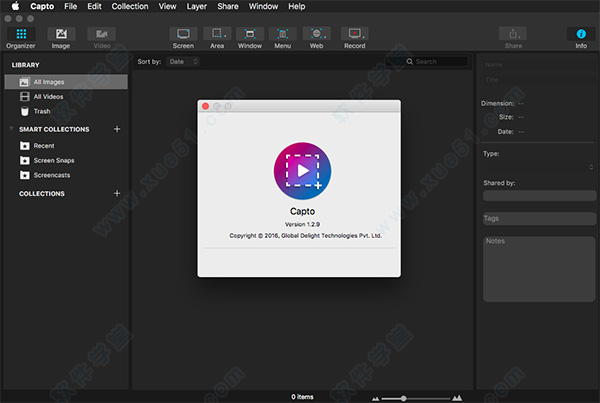This screenshot has width=600, height=403.
Task: Click the Notes text area
Action: [x=539, y=269]
